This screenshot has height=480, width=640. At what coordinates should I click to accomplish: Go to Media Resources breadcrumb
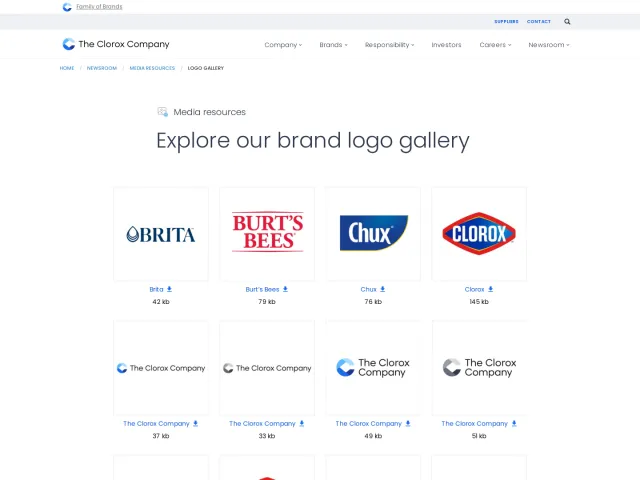pos(152,68)
